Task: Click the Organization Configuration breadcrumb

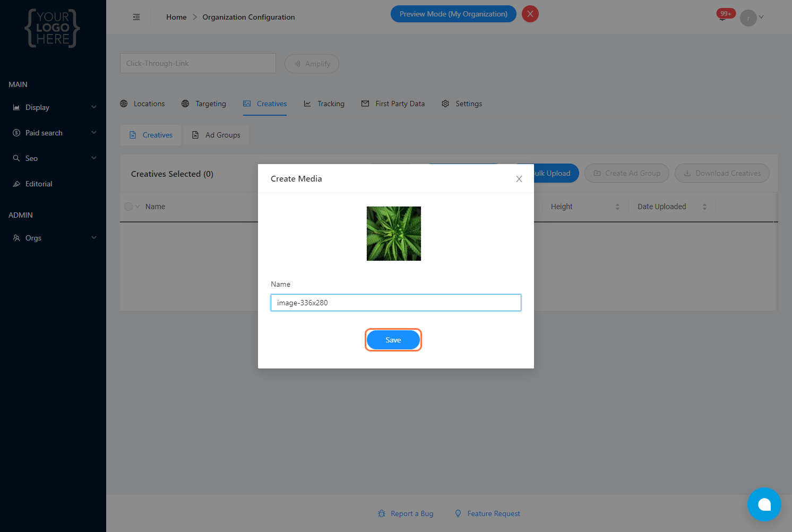Action: [x=248, y=17]
